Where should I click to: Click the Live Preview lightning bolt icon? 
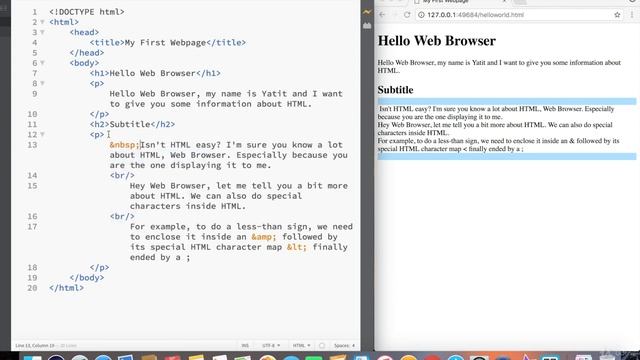pyautogui.click(x=367, y=12)
